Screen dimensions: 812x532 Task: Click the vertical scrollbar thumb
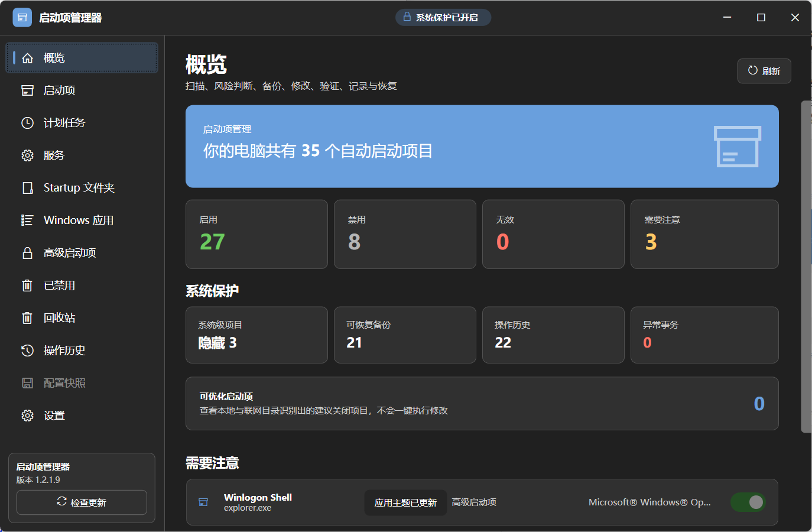(806, 266)
